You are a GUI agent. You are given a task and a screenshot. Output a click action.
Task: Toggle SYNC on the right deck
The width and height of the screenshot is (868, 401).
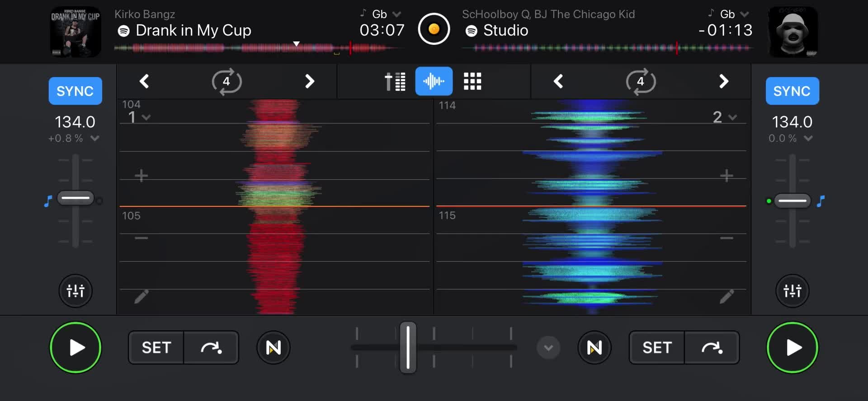click(792, 91)
